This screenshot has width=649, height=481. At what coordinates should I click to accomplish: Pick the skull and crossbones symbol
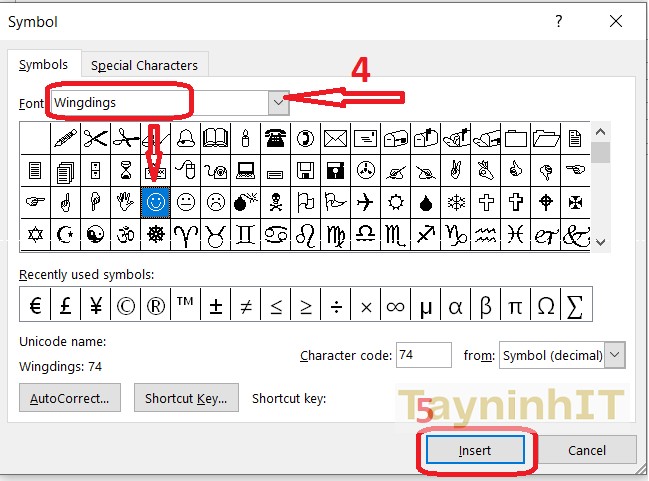tap(275, 202)
